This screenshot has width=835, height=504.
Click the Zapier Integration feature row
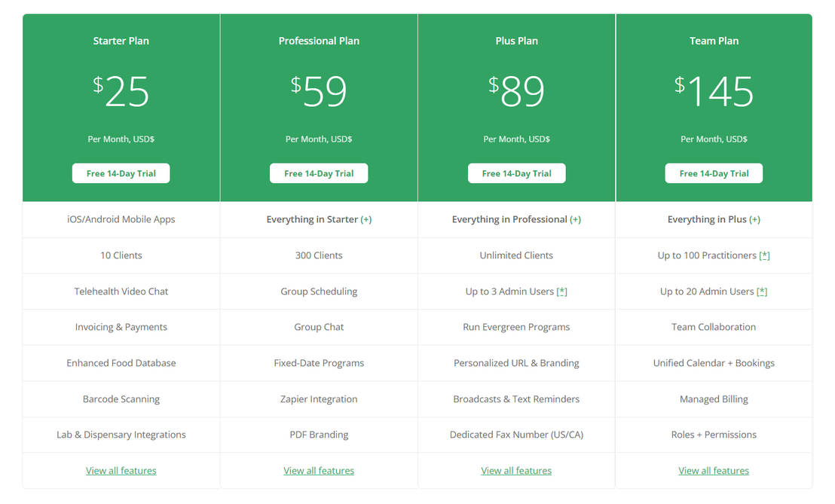(x=319, y=399)
